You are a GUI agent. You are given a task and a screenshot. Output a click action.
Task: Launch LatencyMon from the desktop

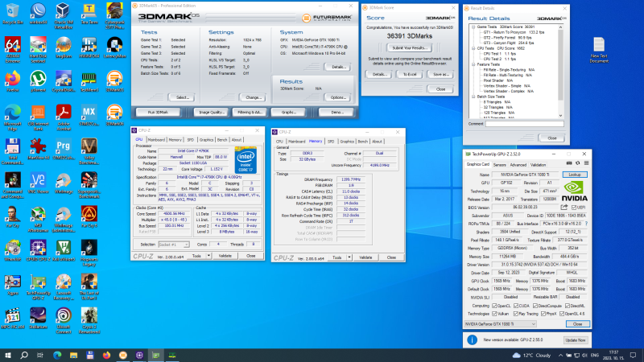coord(114,47)
